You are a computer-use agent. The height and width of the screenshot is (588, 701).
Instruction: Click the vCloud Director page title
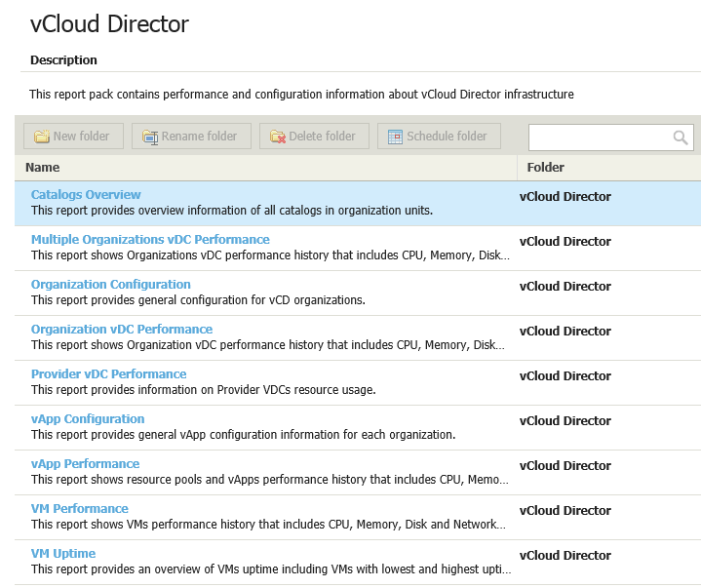click(109, 23)
